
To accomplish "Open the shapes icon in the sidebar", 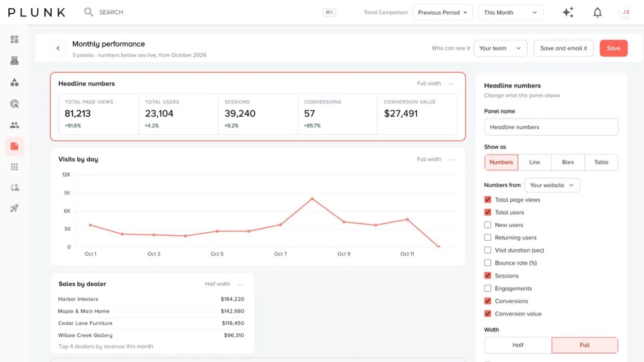I will point(14,82).
